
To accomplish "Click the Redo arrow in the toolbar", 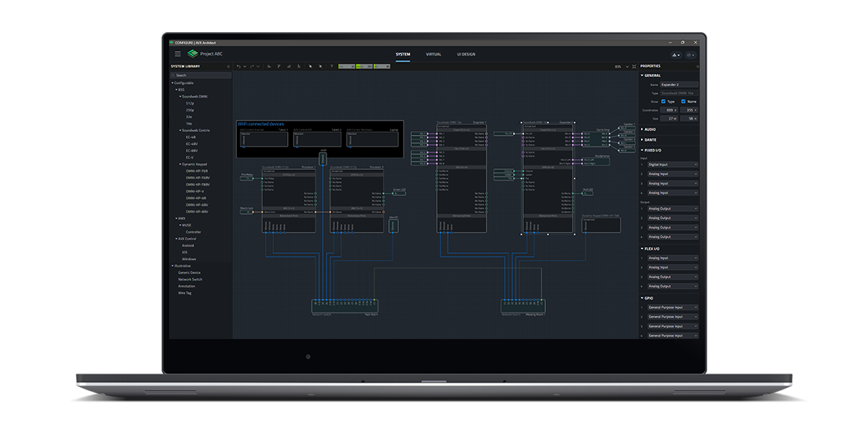I will point(252,66).
